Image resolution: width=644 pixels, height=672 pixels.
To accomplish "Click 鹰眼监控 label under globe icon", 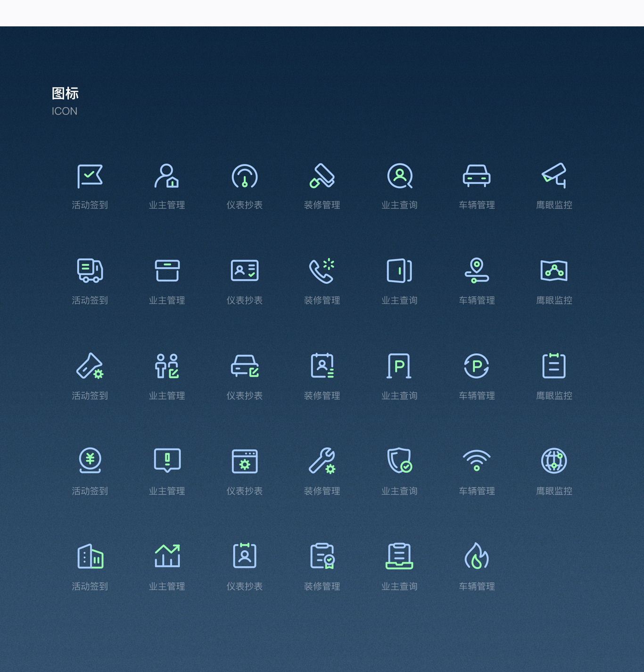I will [554, 491].
